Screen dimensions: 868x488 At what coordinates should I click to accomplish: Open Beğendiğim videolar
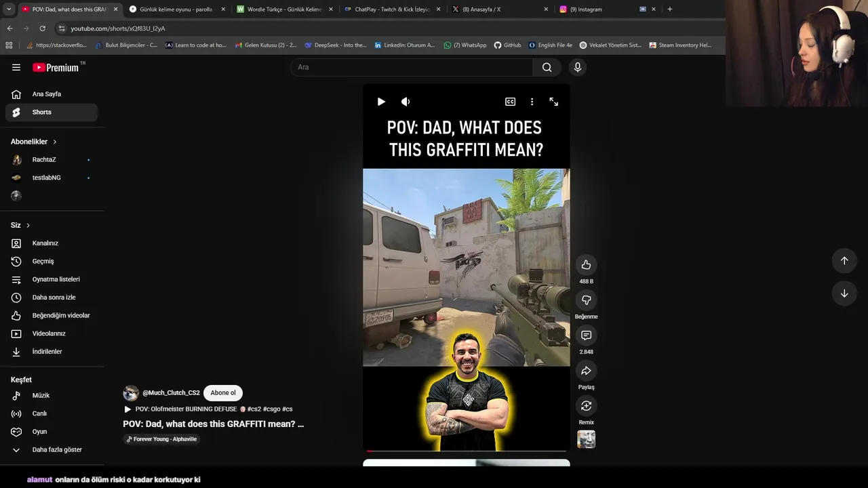coord(52,315)
